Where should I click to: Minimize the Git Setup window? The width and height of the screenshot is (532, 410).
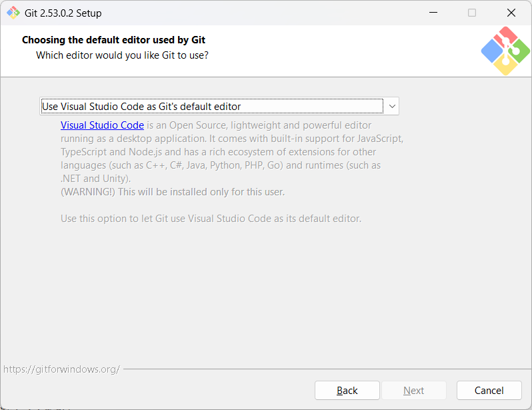[433, 13]
